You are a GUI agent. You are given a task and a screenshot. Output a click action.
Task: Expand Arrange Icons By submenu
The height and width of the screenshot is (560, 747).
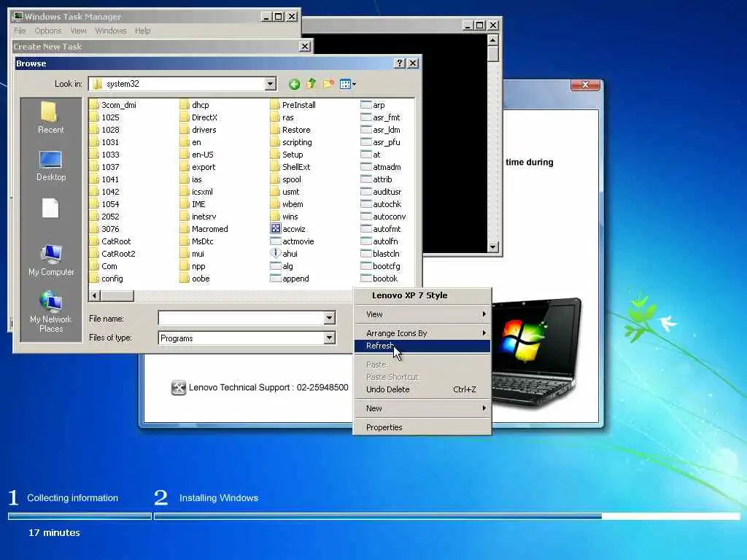(x=422, y=333)
